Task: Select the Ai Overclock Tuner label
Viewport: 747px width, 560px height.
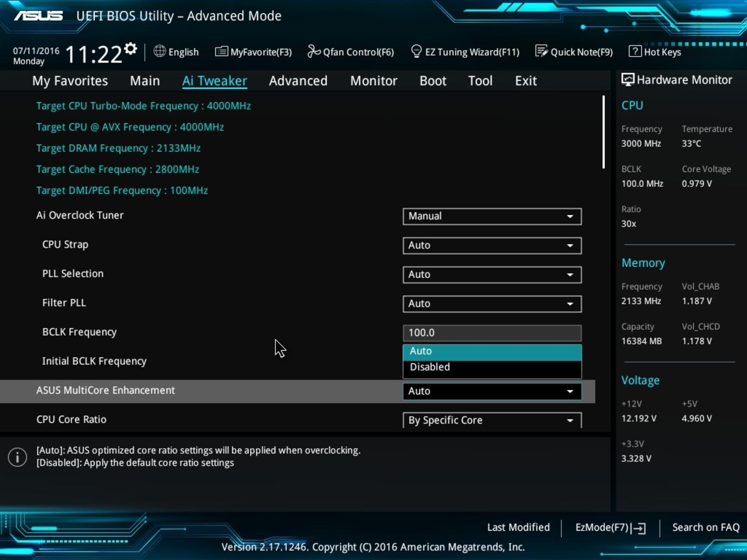Action: [80, 215]
